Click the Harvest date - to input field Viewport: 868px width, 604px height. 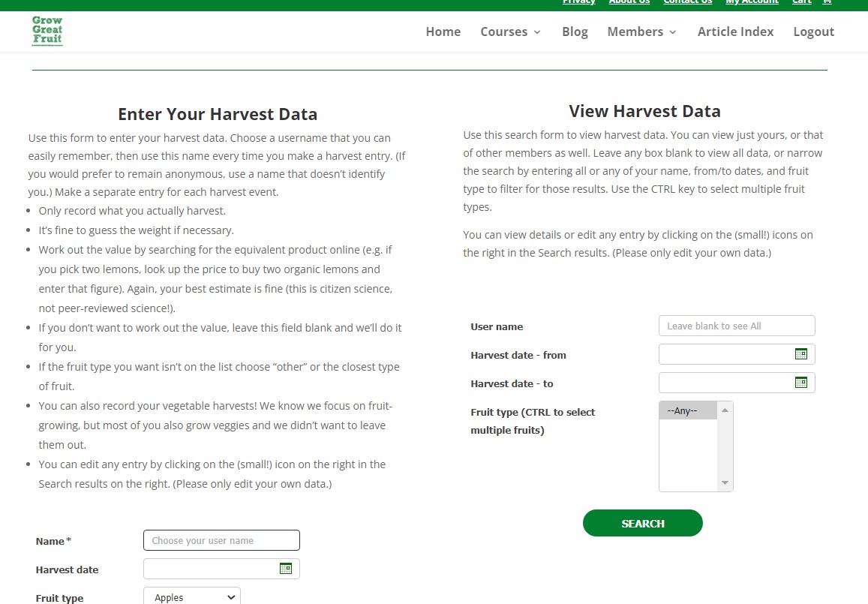pos(737,383)
